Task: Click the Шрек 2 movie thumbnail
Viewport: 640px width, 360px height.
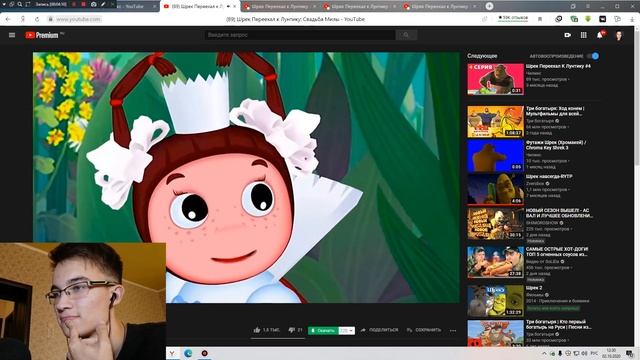Action: (495, 301)
